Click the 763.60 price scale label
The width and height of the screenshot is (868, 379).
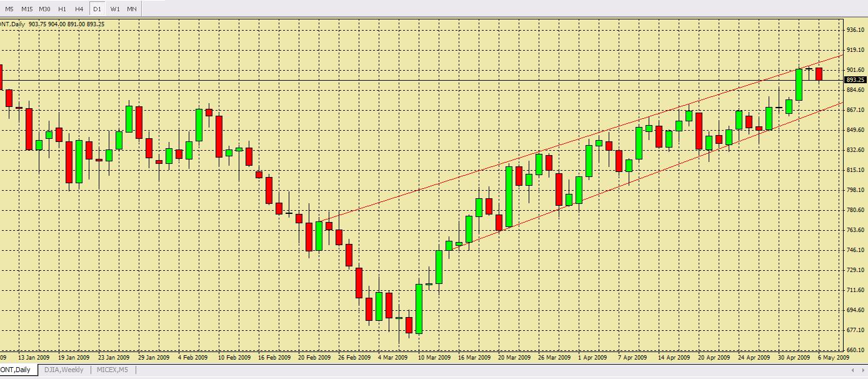(855, 230)
